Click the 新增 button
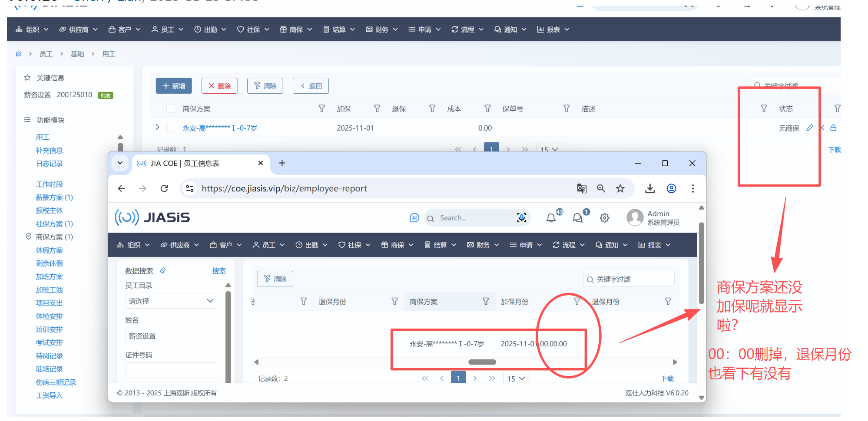This screenshot has width=868, height=421. click(x=174, y=86)
